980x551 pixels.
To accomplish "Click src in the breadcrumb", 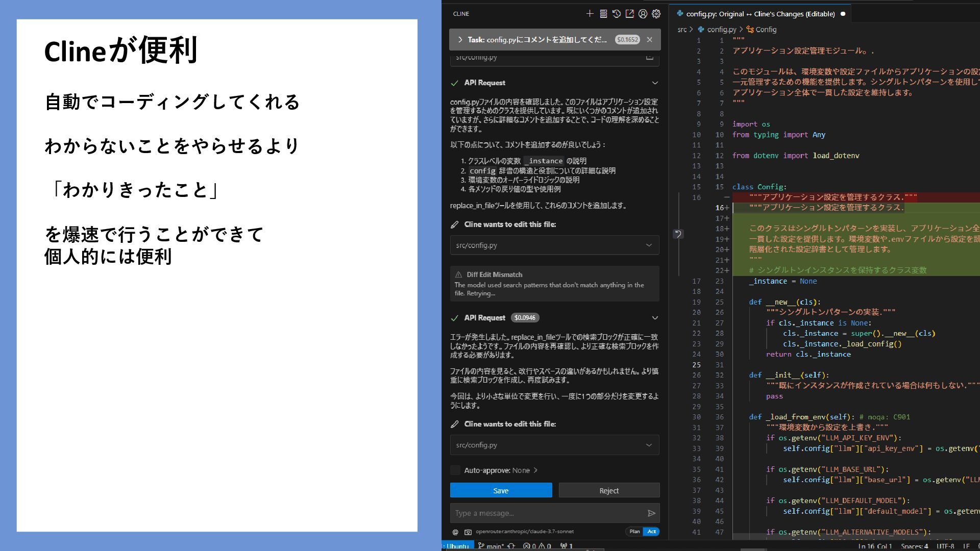I will (x=682, y=30).
